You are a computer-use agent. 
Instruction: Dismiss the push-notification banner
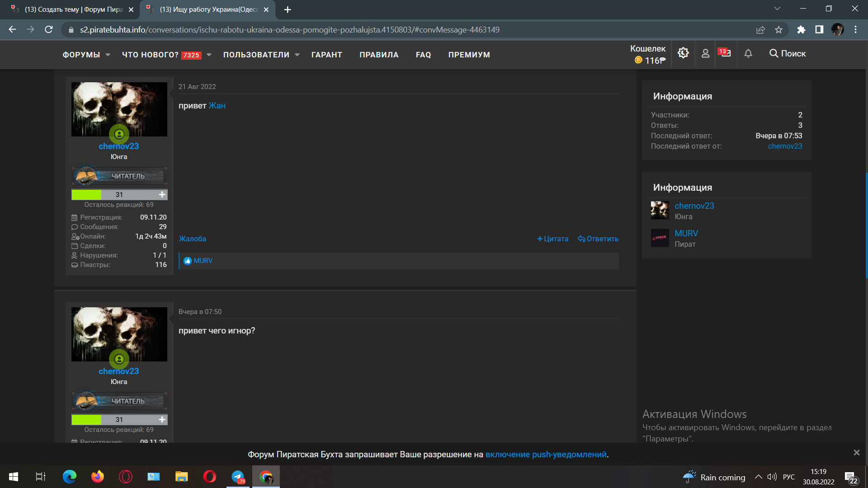point(856,452)
